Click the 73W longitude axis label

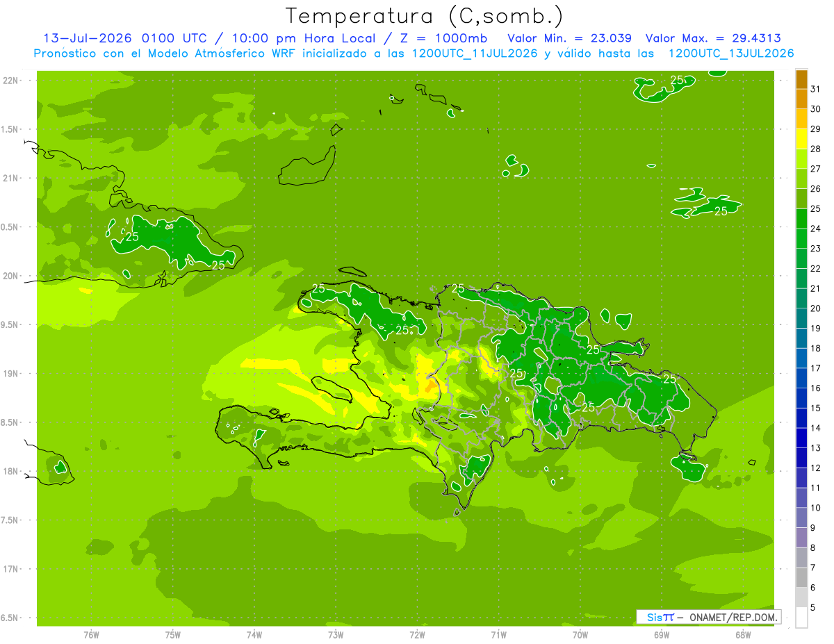point(336,634)
